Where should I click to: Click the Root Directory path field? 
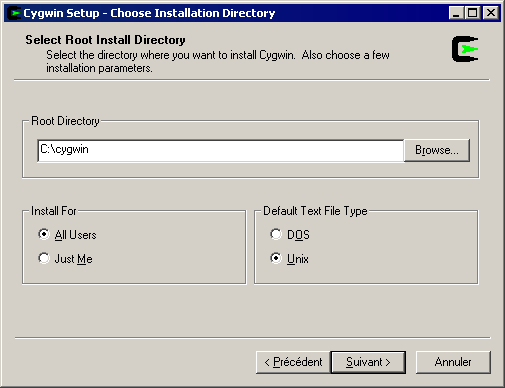click(220, 150)
